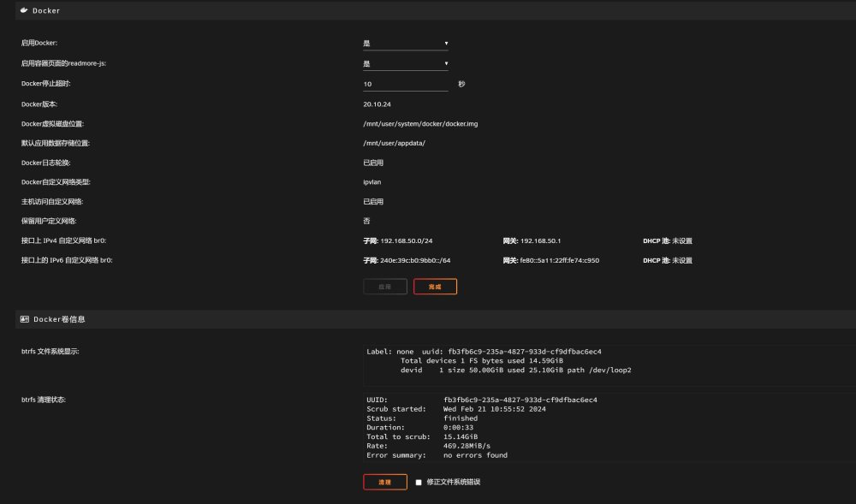Click the 保留用户定义网络 否 value
This screenshot has height=504, width=856.
366,221
